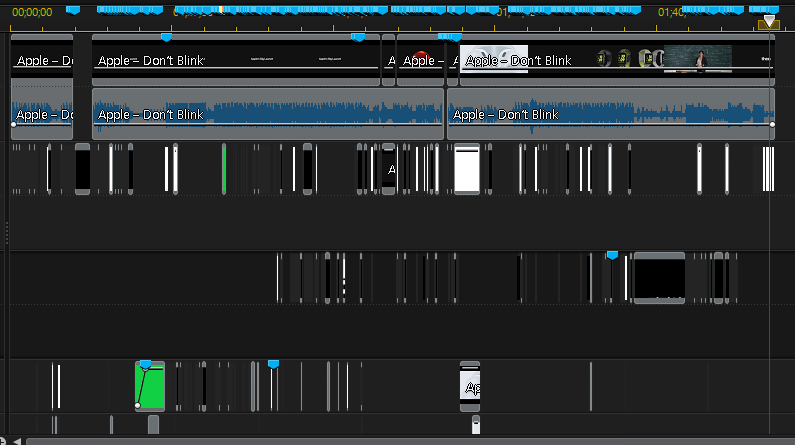Select the thin green clip on third track

point(224,169)
